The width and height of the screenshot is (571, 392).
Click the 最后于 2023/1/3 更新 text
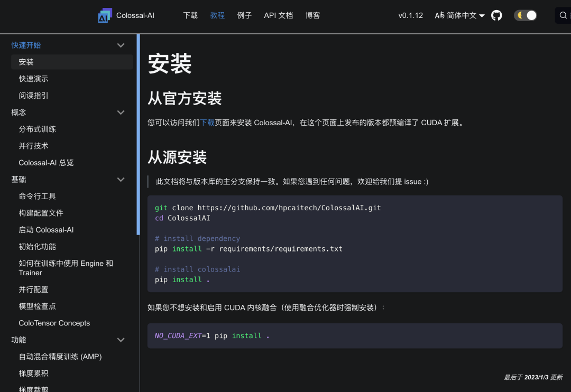[x=533, y=377]
